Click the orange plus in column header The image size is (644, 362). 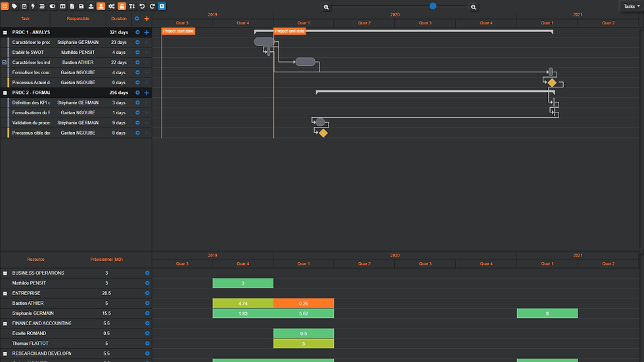(x=147, y=18)
